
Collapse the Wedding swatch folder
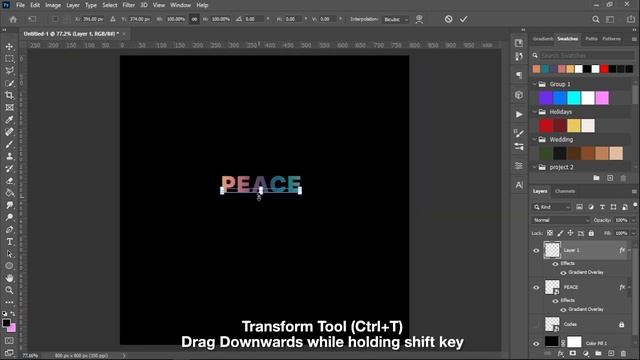(534, 140)
